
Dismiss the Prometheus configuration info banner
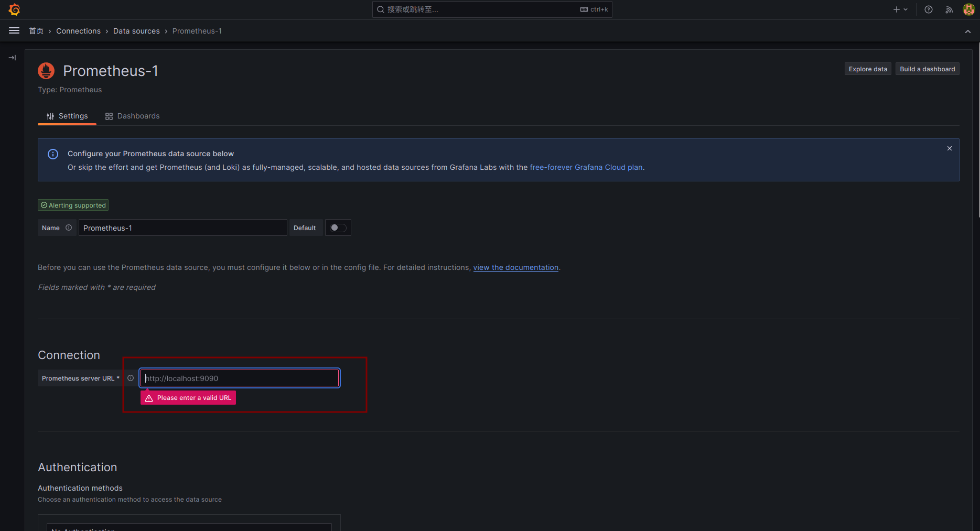pyautogui.click(x=949, y=148)
